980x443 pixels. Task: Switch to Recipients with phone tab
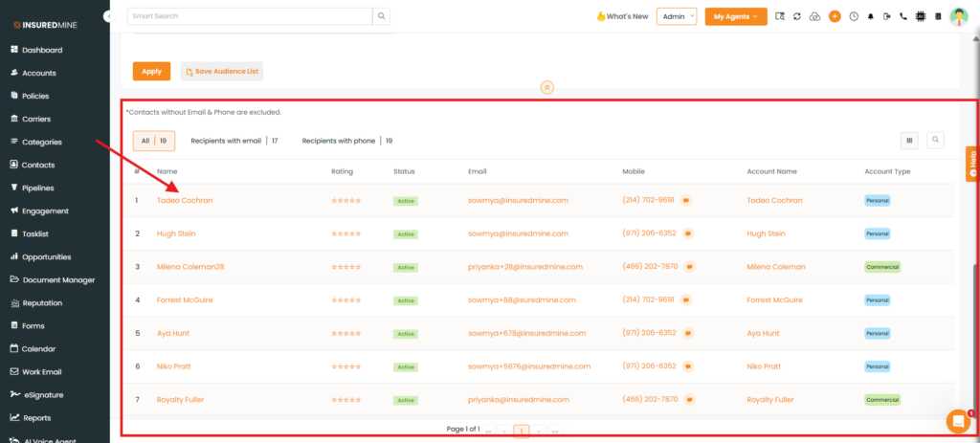tap(346, 141)
